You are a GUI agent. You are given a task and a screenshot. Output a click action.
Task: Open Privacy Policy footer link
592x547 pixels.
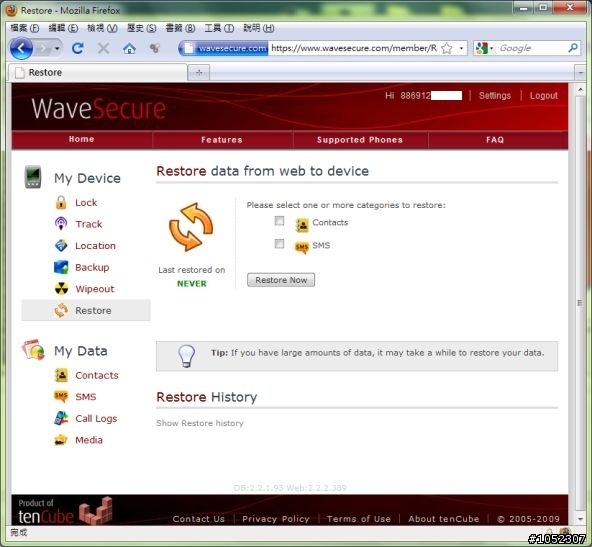click(x=276, y=519)
